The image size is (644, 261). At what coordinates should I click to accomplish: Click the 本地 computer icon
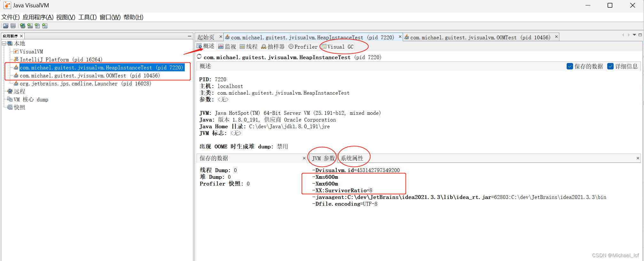(10, 43)
